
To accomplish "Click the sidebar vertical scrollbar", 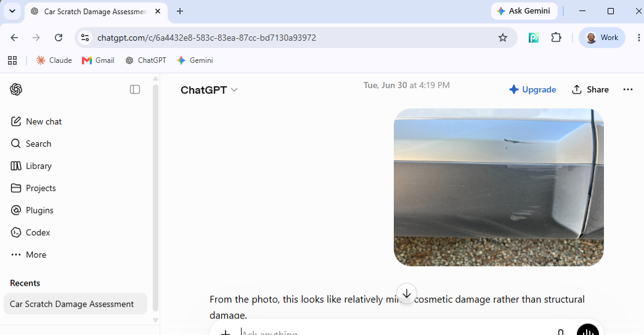I will point(156,198).
